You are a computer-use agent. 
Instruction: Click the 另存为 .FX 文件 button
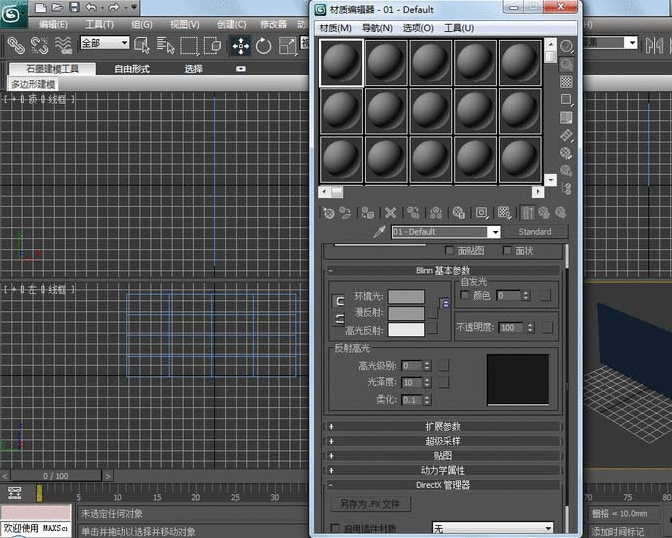point(369,504)
